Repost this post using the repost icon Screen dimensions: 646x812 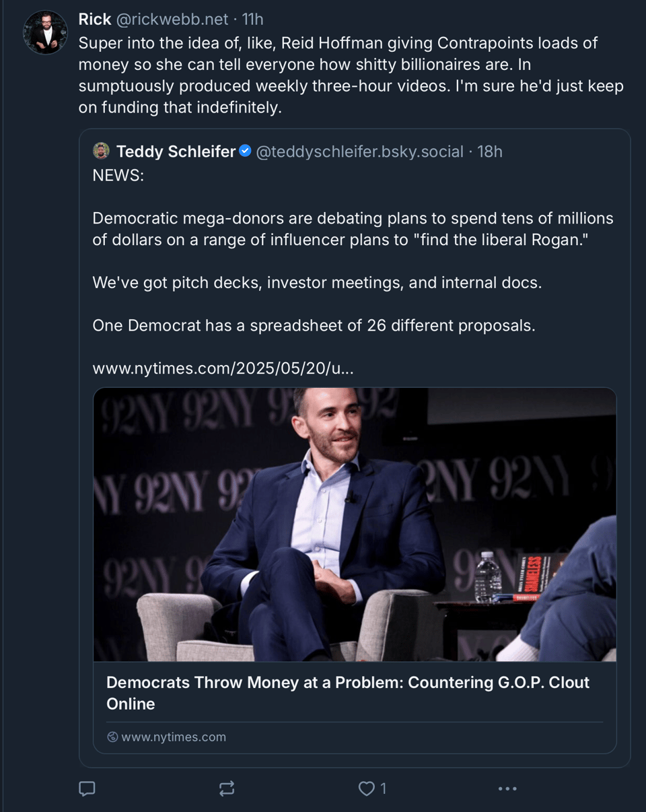pos(227,788)
